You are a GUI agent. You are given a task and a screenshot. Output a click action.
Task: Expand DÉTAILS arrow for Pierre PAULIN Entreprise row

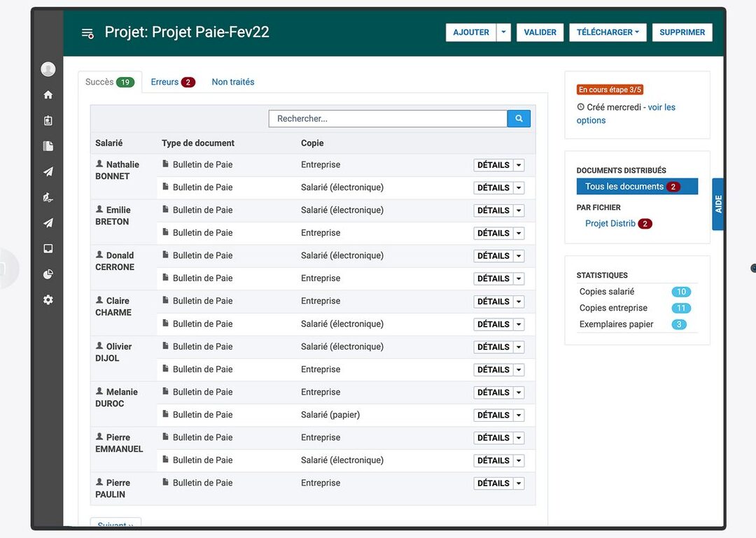click(x=519, y=483)
